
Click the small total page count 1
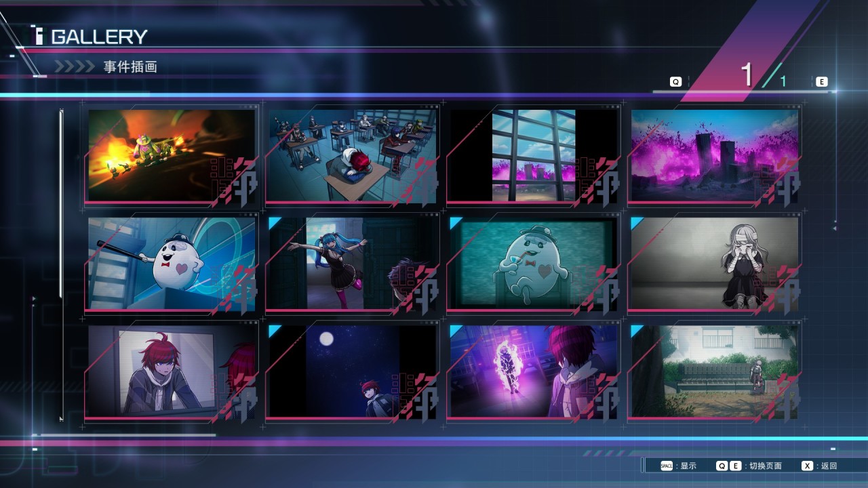(783, 82)
